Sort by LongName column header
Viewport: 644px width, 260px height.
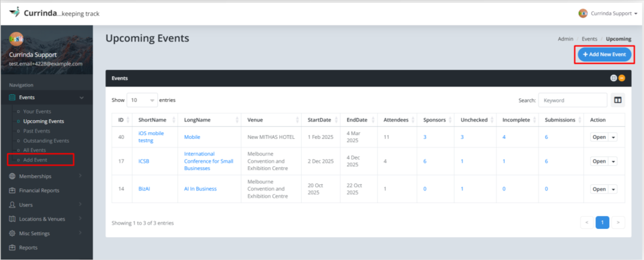[209, 120]
